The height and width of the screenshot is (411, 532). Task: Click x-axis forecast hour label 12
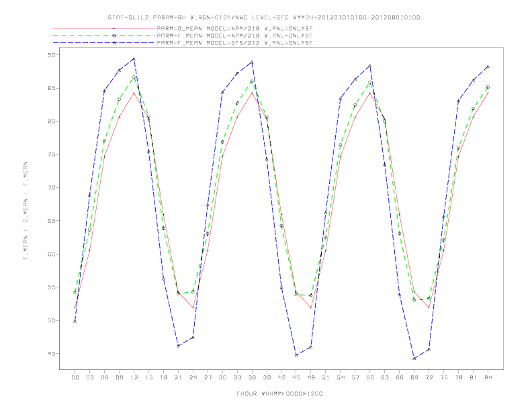click(x=134, y=377)
